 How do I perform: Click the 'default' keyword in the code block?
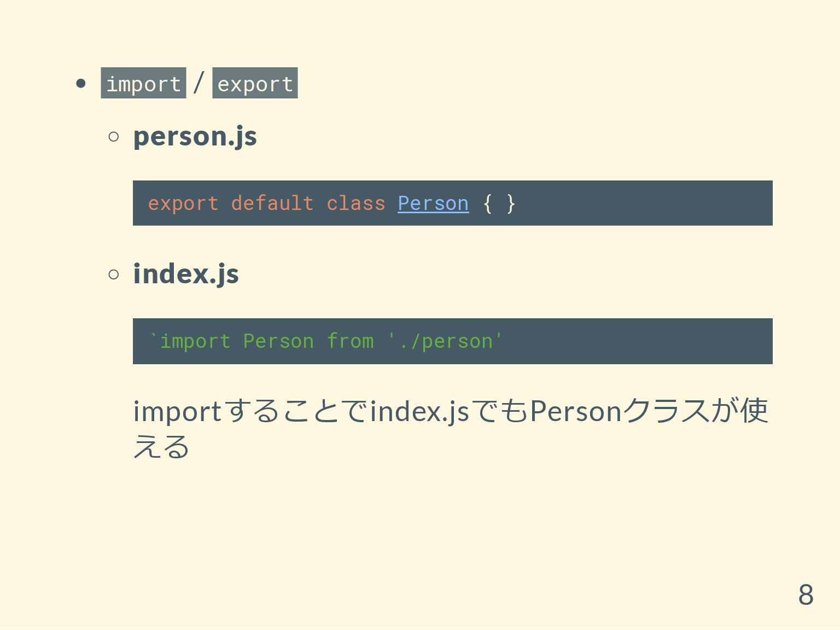[x=272, y=203]
